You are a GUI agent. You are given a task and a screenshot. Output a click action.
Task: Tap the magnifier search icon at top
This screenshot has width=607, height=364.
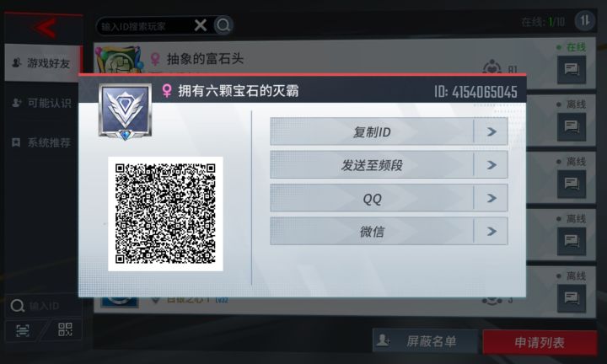223,25
